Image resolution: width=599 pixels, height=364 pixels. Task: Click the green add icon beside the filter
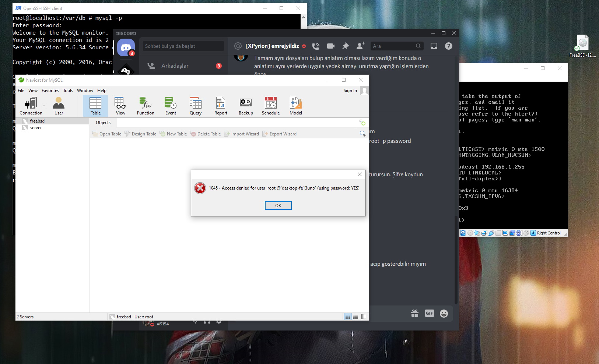coord(362,123)
